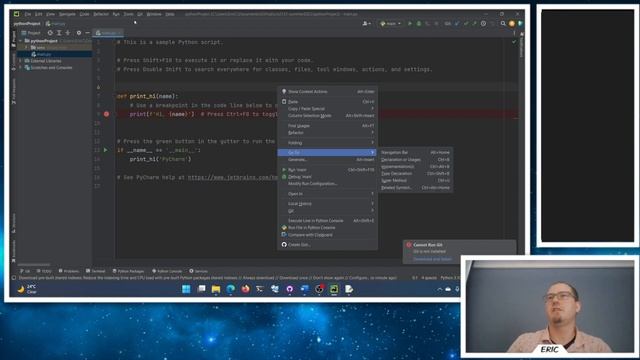
Task: Open the Refactor menu in menu bar
Action: click(101, 14)
